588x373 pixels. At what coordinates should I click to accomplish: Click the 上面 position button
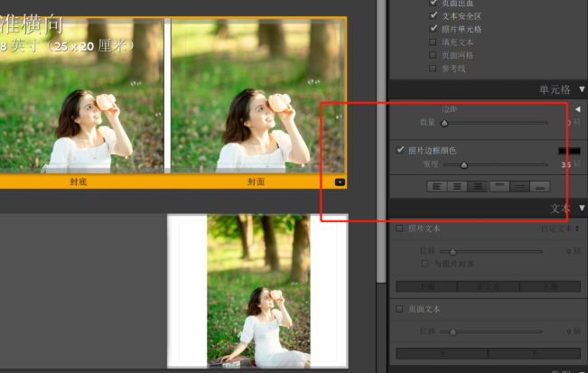[426, 287]
